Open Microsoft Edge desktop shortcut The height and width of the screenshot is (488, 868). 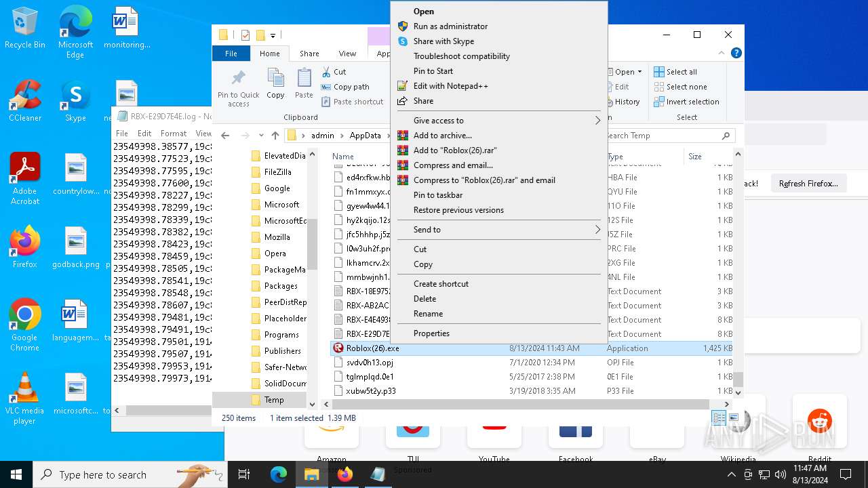click(75, 32)
